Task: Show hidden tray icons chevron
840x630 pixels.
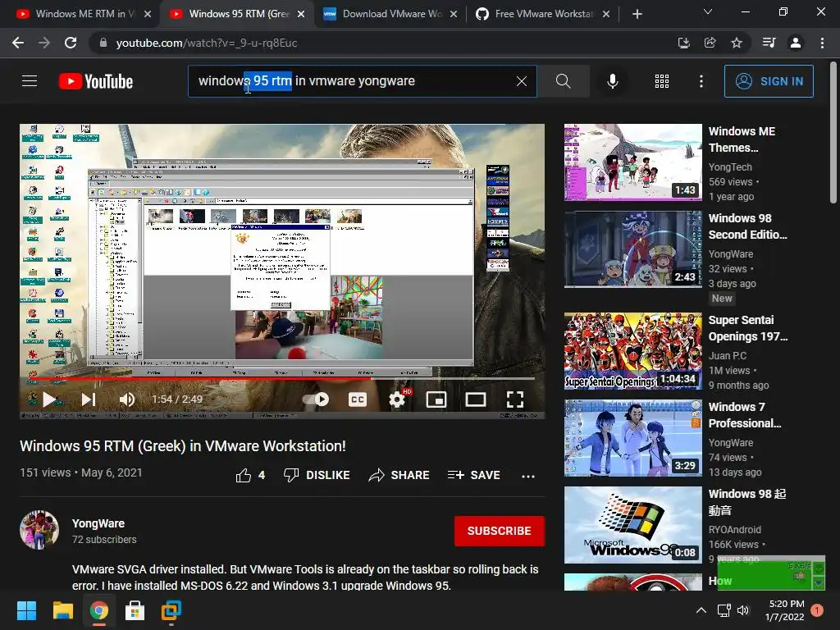Action: tap(701, 610)
